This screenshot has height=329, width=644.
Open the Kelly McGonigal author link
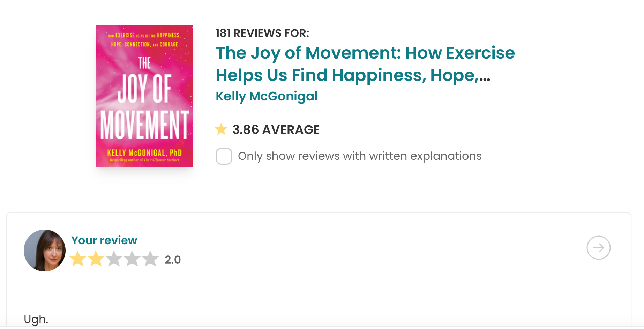267,96
